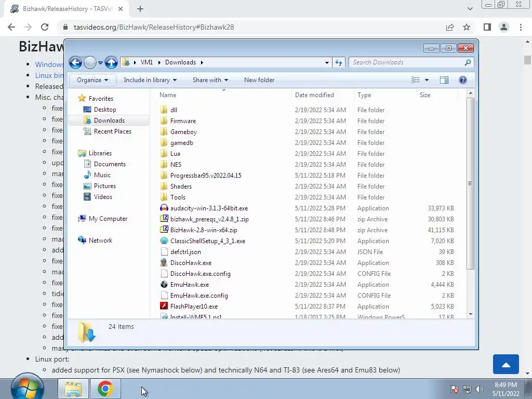Select audacity-win-3.1.3-64bit.exe icon
Image resolution: width=532 pixels, height=399 pixels.
click(x=164, y=208)
